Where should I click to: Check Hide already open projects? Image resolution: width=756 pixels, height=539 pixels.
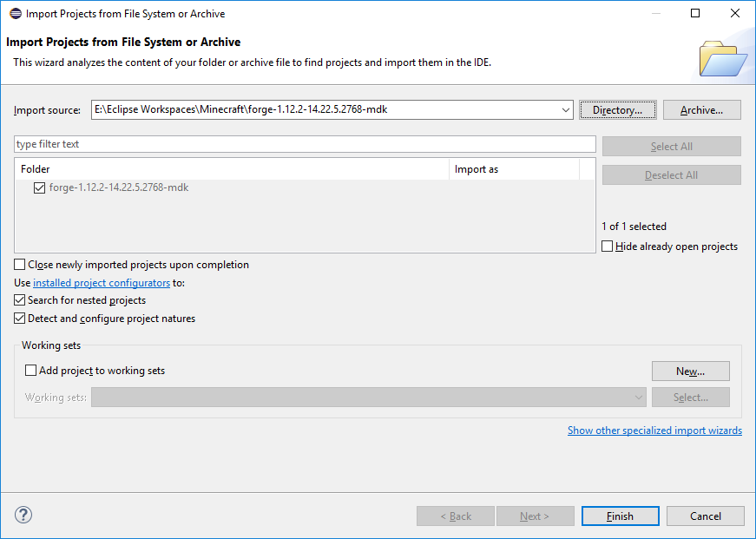click(x=608, y=246)
